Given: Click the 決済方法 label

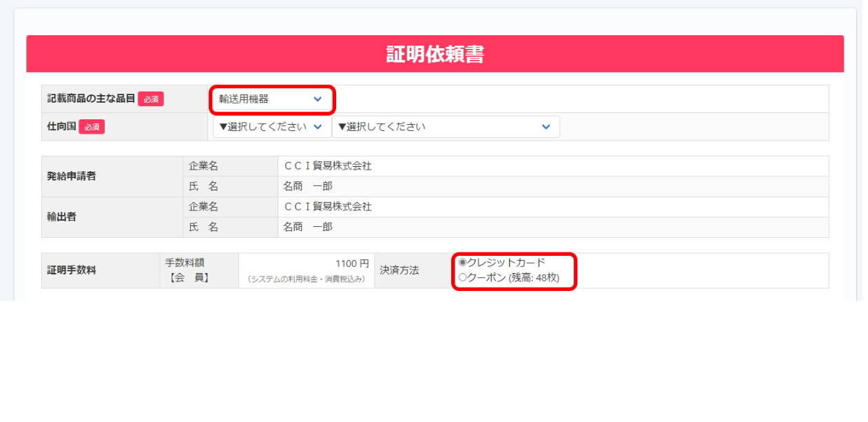Looking at the screenshot, I should pyautogui.click(x=400, y=270).
